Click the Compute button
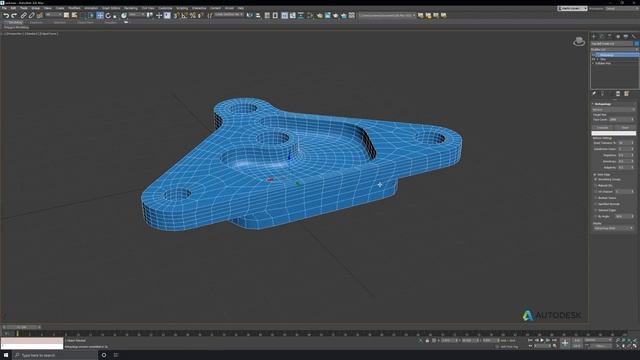The height and width of the screenshot is (360, 640). 602,127
